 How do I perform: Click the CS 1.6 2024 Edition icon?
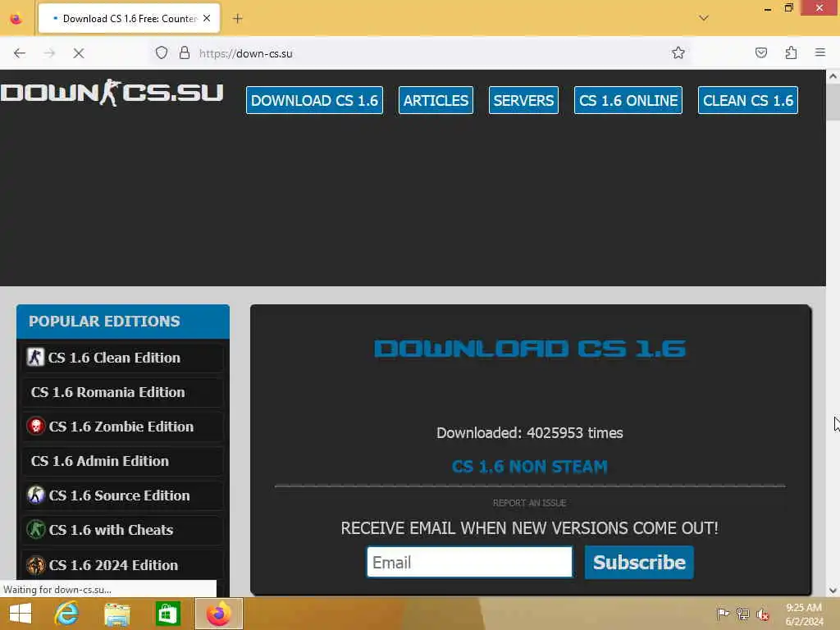tap(36, 565)
